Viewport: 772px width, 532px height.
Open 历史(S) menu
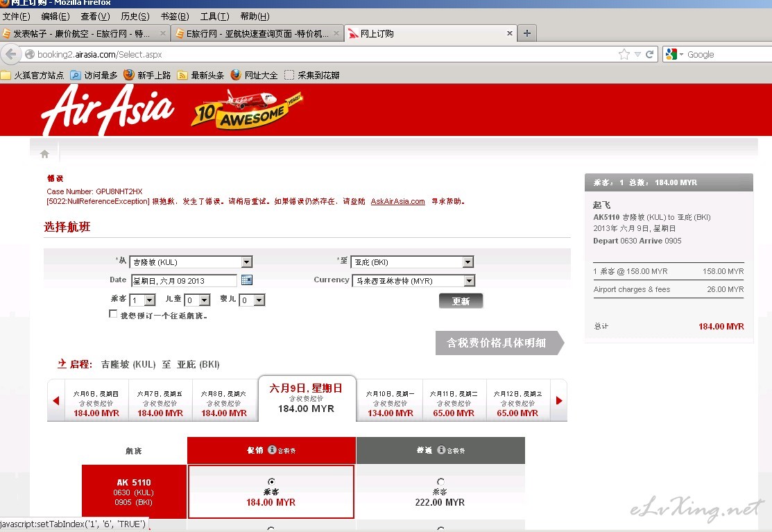[x=135, y=16]
